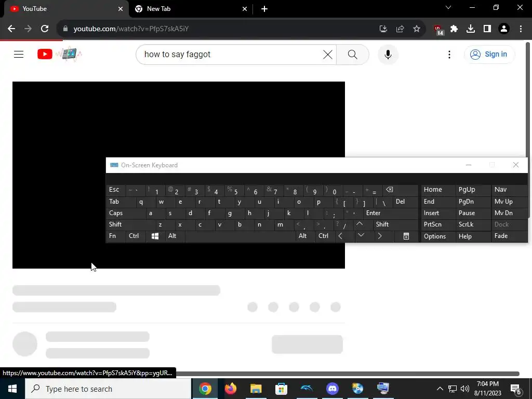Start voice search with the microphone icon

(x=388, y=54)
